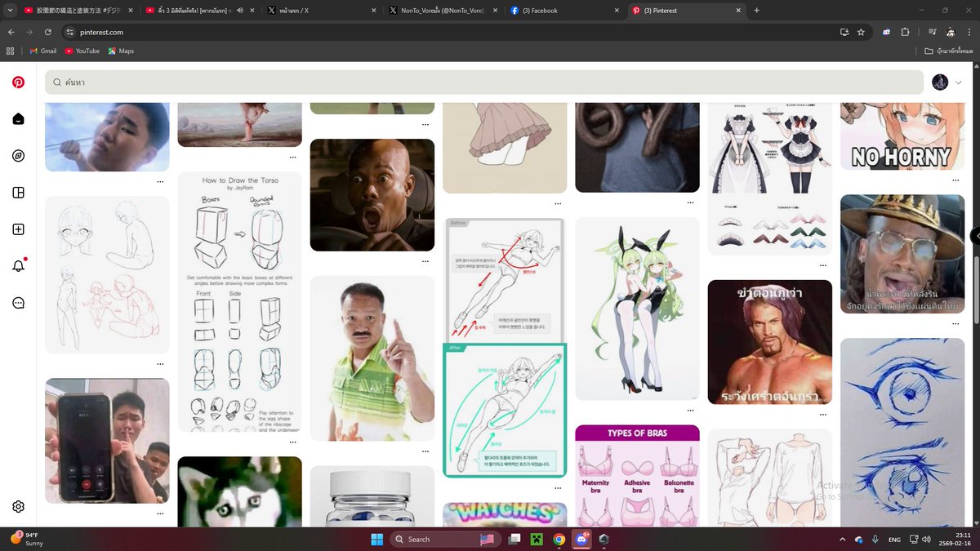Open the apps grid in bookmarks bar

click(11, 51)
